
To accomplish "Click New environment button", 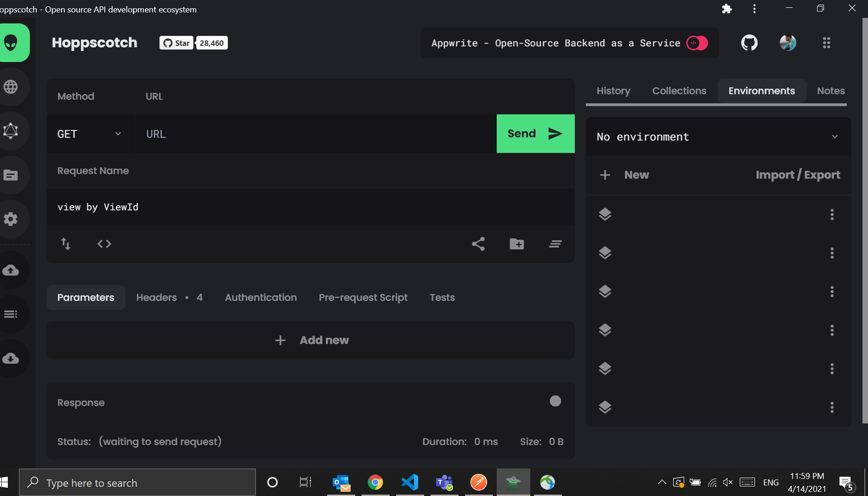I will coord(624,175).
